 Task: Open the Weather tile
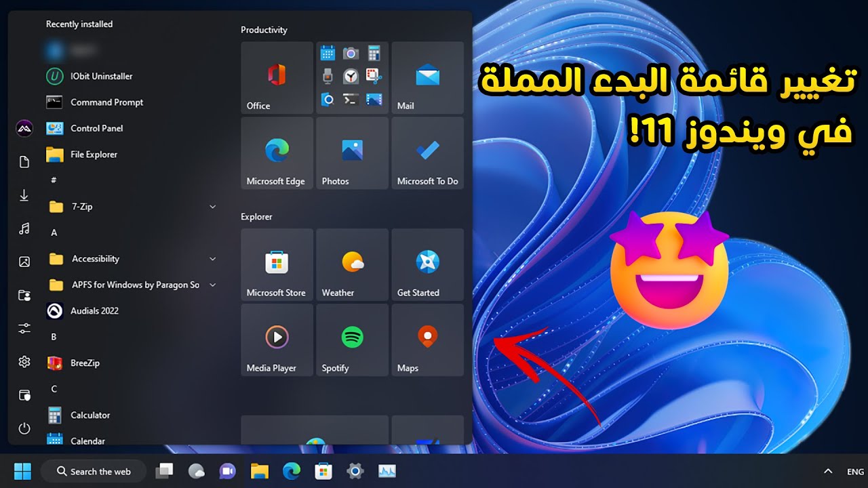pos(352,264)
